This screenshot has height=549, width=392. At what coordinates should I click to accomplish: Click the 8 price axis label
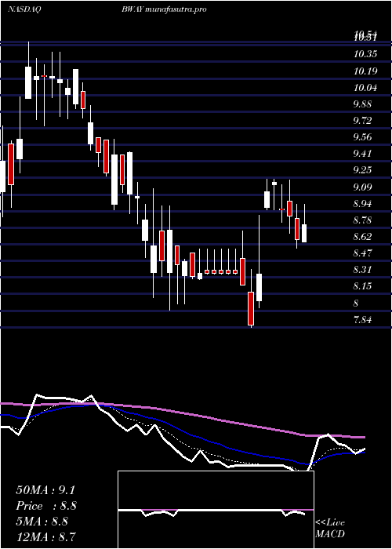(356, 303)
